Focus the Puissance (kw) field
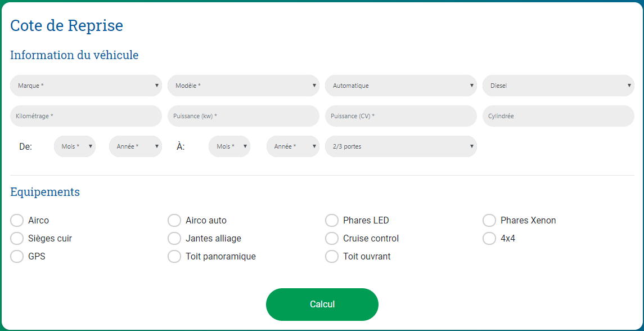The width and height of the screenshot is (644, 331). pyautogui.click(x=243, y=116)
